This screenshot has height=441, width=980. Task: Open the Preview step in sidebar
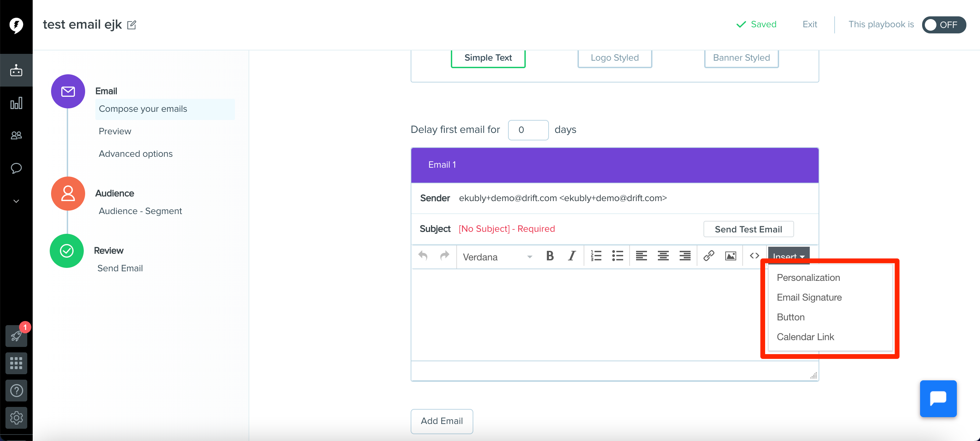115,132
